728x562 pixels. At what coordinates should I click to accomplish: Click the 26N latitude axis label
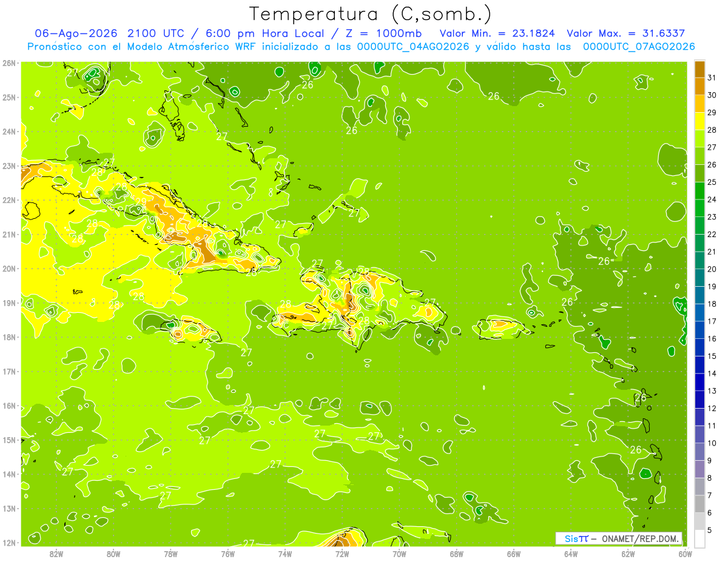point(9,63)
